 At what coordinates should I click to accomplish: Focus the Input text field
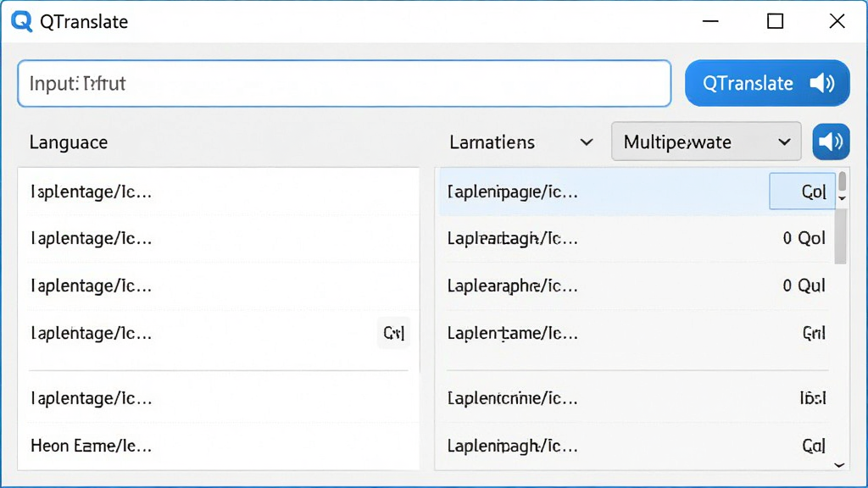tap(344, 84)
